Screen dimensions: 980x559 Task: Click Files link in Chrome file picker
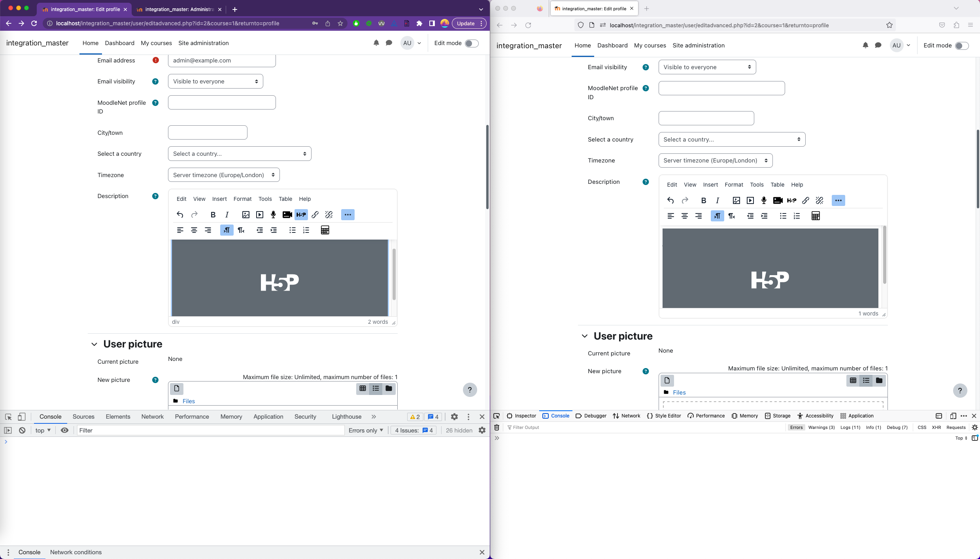189,401
